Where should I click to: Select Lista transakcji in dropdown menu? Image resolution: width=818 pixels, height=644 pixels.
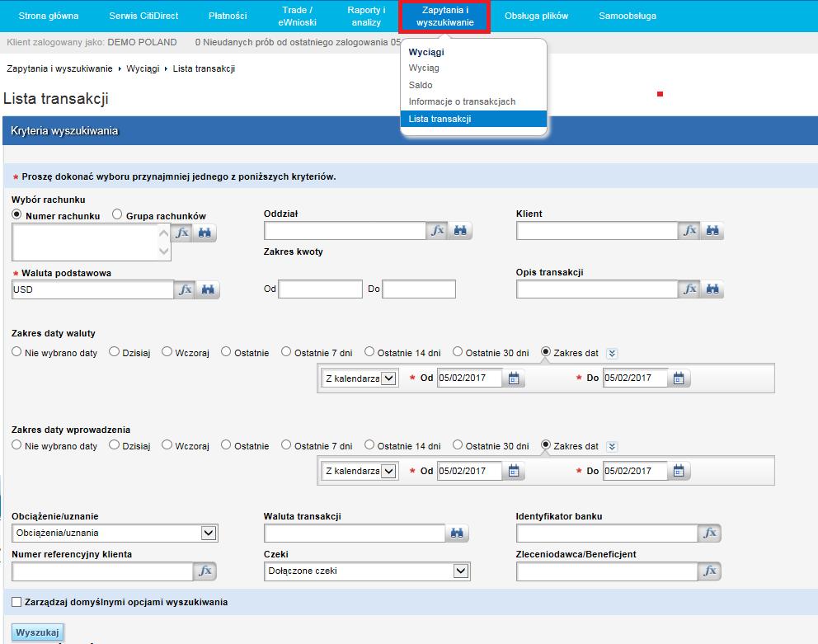pos(473,119)
